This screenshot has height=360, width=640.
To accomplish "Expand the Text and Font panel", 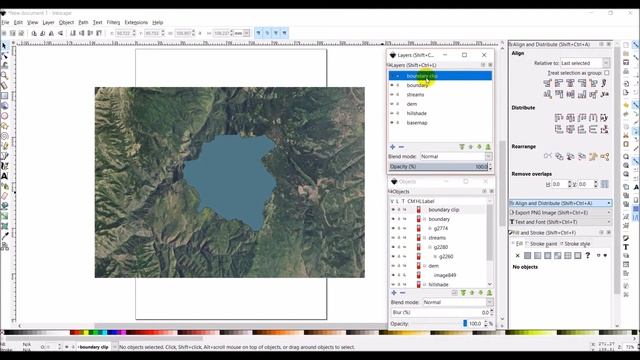I will tap(560, 222).
